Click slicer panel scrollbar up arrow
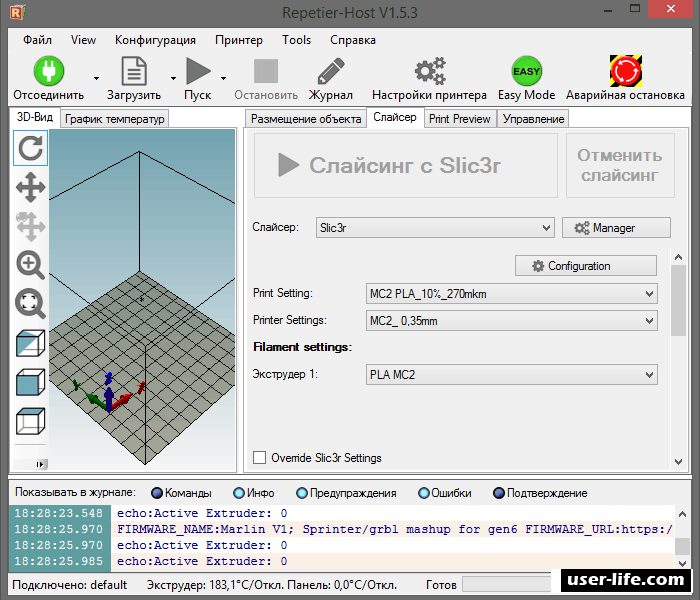This screenshot has height=600, width=700. 679,257
